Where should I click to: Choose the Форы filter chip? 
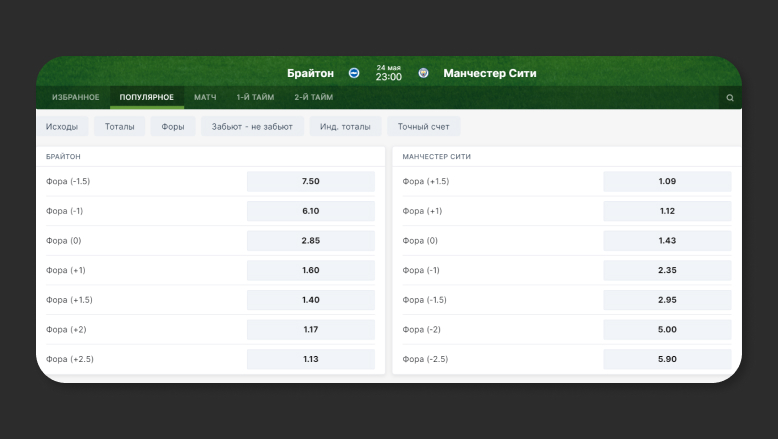pos(173,127)
